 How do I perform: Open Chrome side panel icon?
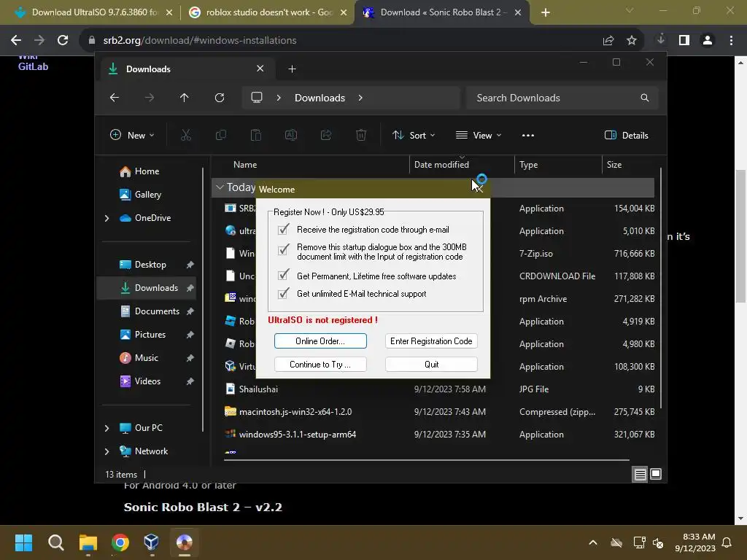pos(684,41)
